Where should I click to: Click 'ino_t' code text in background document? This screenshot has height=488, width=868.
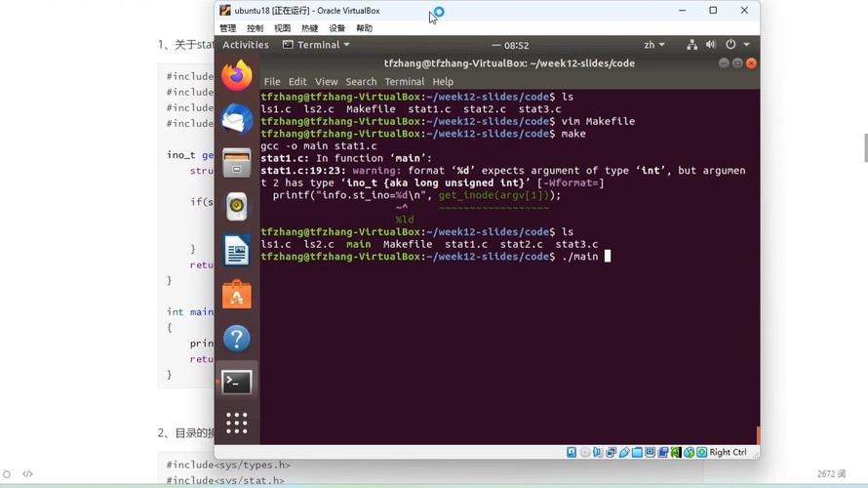tap(181, 155)
